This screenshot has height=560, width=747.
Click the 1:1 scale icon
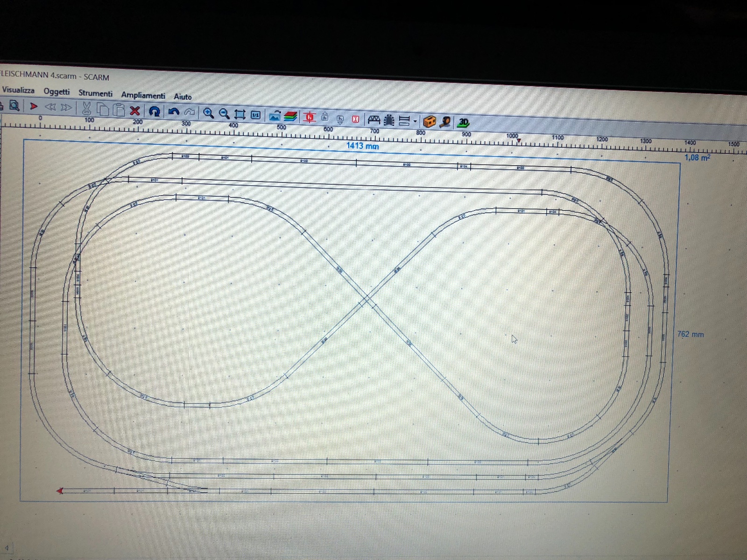[x=255, y=115]
